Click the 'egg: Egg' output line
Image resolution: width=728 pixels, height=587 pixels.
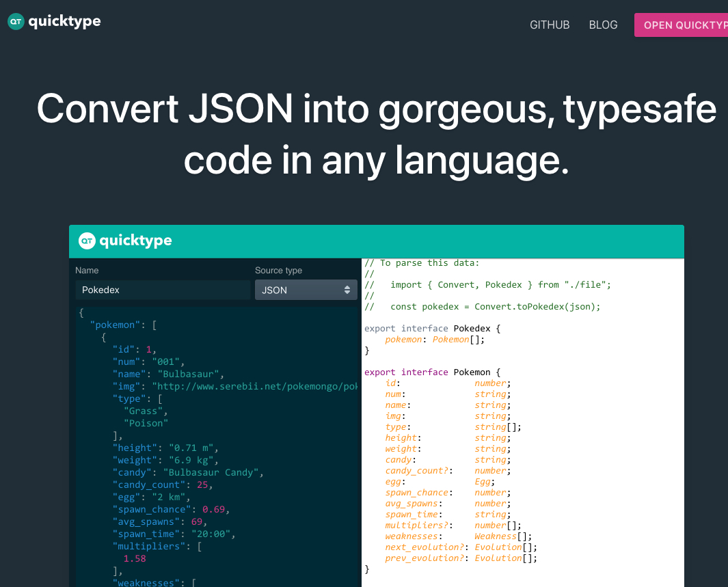(440, 482)
